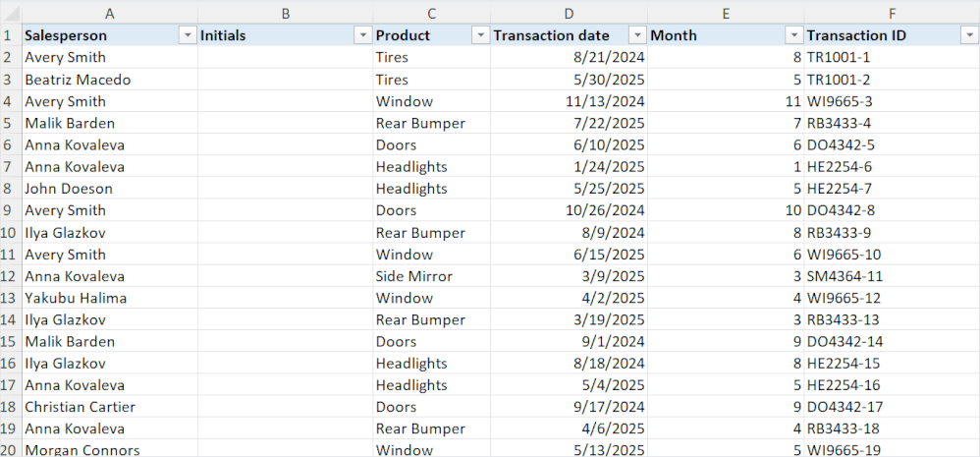The image size is (980, 457).
Task: Select row 12 using its row header
Action: [x=10, y=276]
